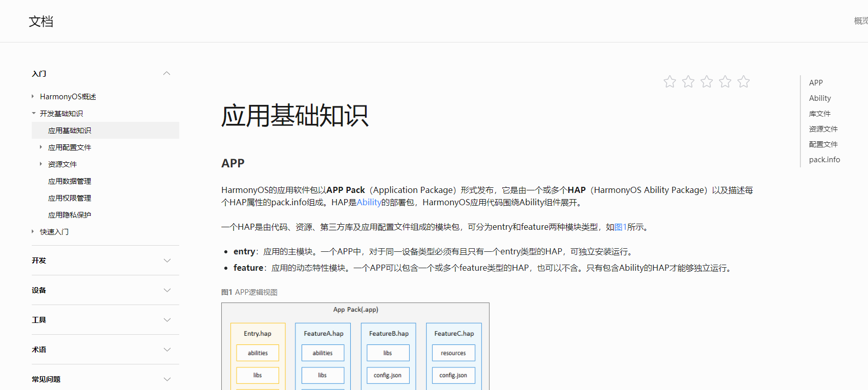The image size is (868, 390).
Task: Rate the article one star
Action: (670, 81)
